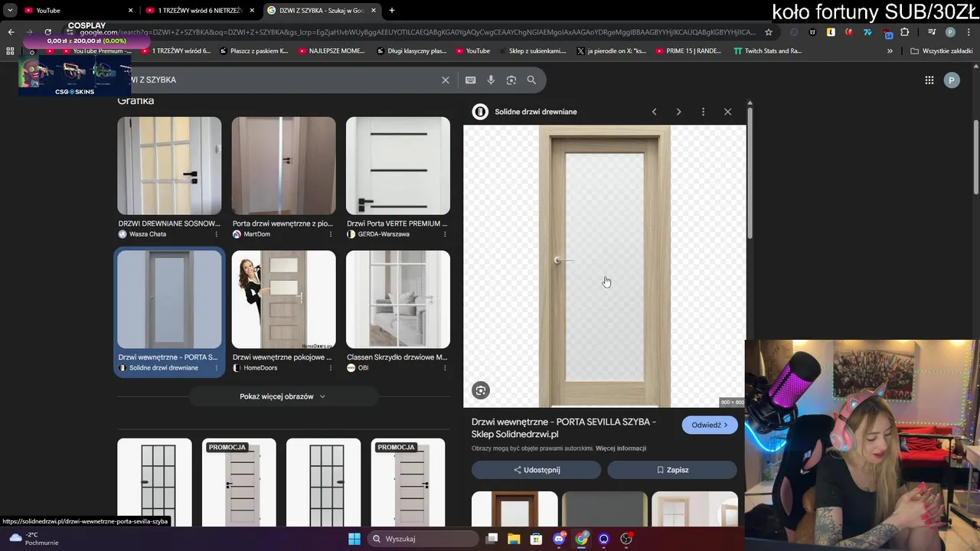This screenshot has height=551, width=980.
Task: Open more options for GERDA-Warszawa result
Action: click(444, 234)
